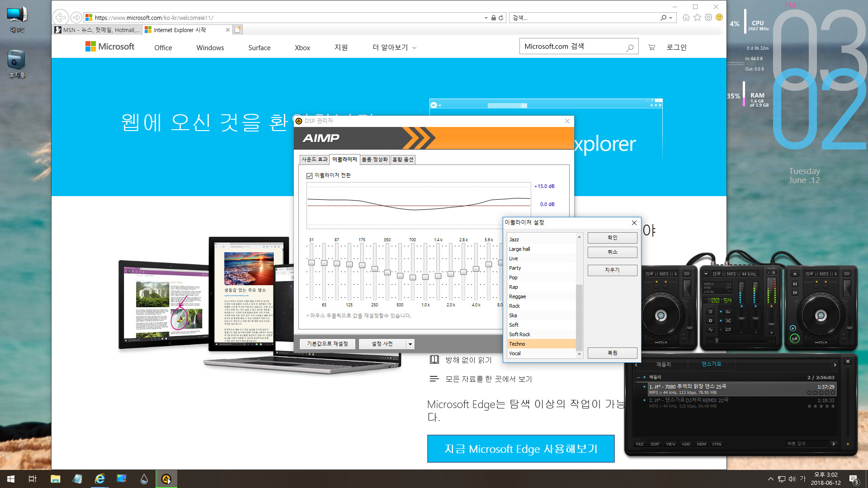Open the ADD menu in AIMP playlist
This screenshot has height=488, width=868.
click(686, 444)
